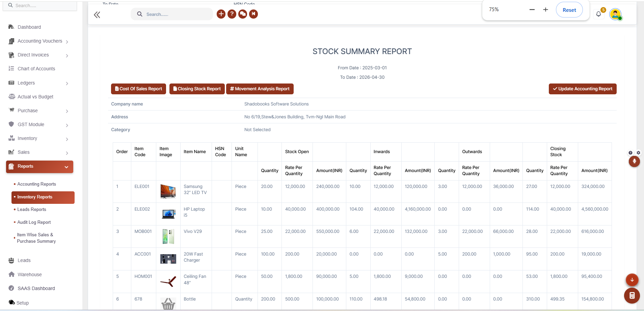Screen dimensions: 644x311
Task: Collapse the Reports menu
Action: point(40,167)
